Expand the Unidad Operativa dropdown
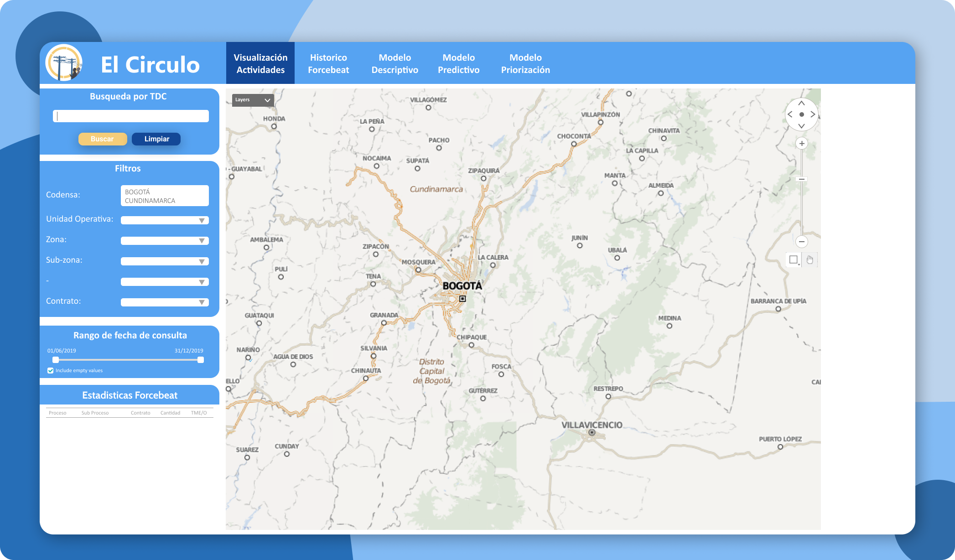 pos(165,220)
